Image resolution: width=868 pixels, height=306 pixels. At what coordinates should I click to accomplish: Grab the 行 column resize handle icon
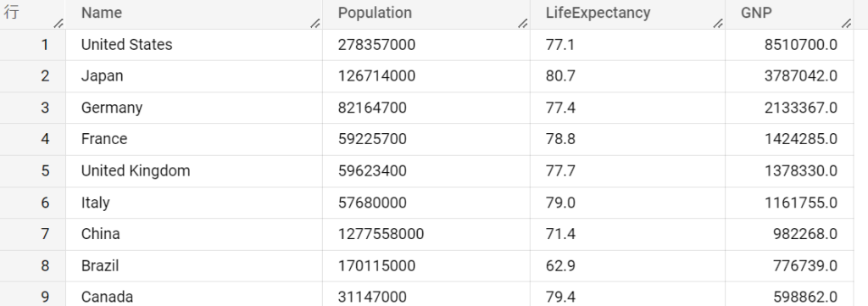coord(58,23)
